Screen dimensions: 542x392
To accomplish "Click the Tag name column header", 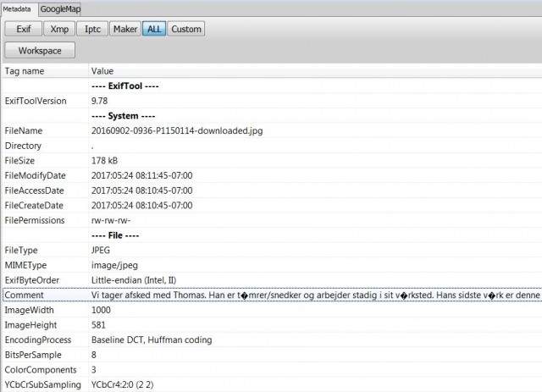I will pos(45,71).
